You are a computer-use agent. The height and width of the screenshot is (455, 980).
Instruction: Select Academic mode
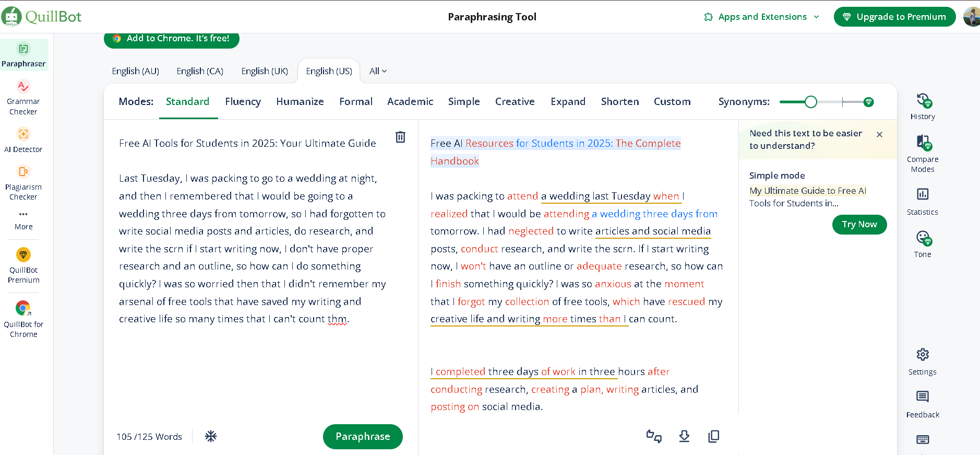(x=410, y=101)
